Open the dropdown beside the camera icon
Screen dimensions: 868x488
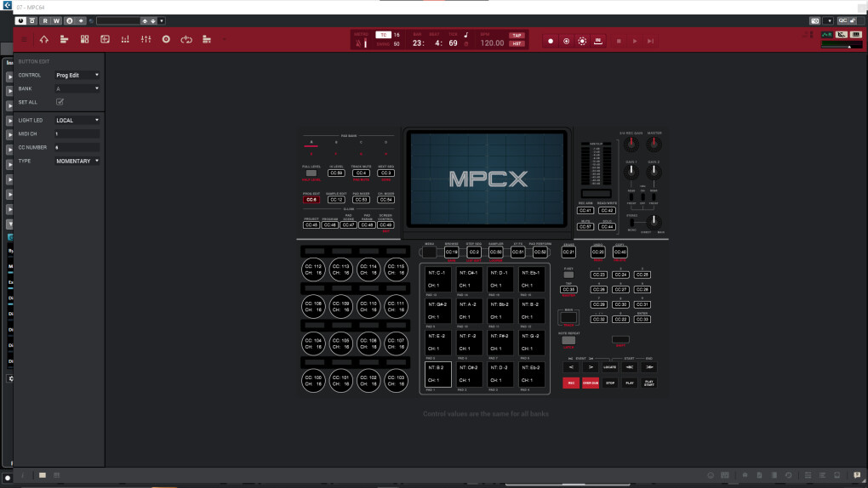828,21
